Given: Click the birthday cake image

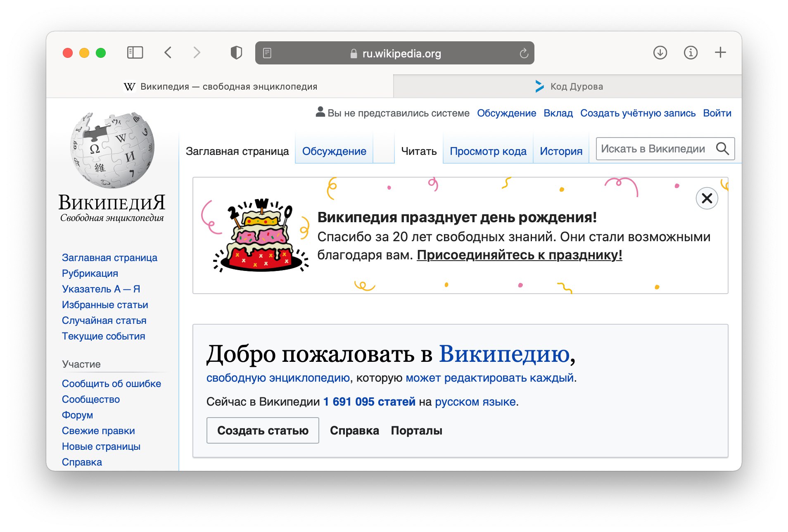Looking at the screenshot, I should click(x=260, y=235).
